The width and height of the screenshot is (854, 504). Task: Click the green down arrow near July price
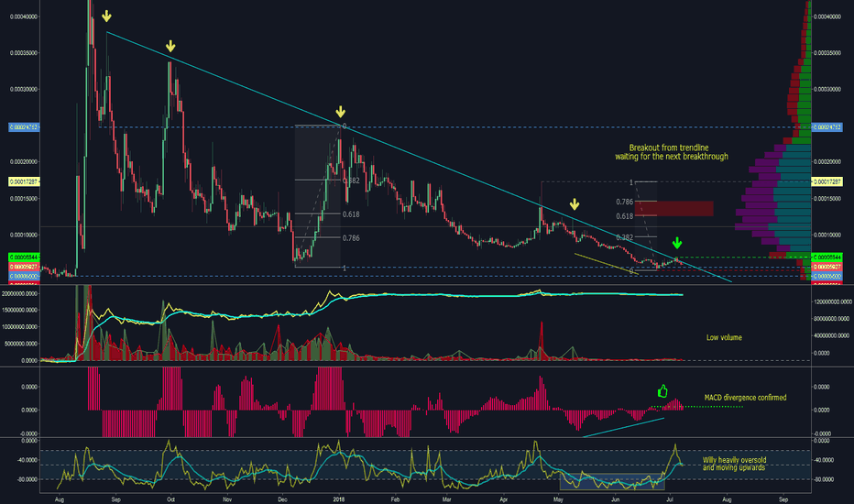point(677,243)
